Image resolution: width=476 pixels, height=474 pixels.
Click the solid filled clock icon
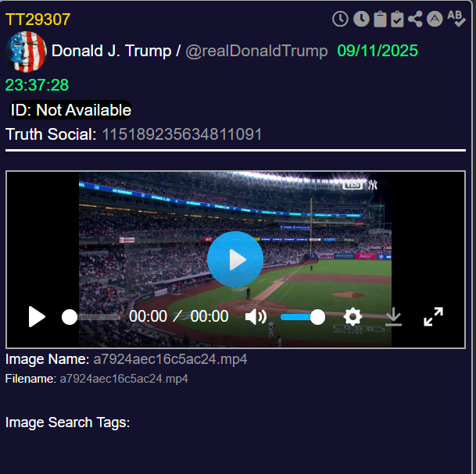pyautogui.click(x=361, y=19)
